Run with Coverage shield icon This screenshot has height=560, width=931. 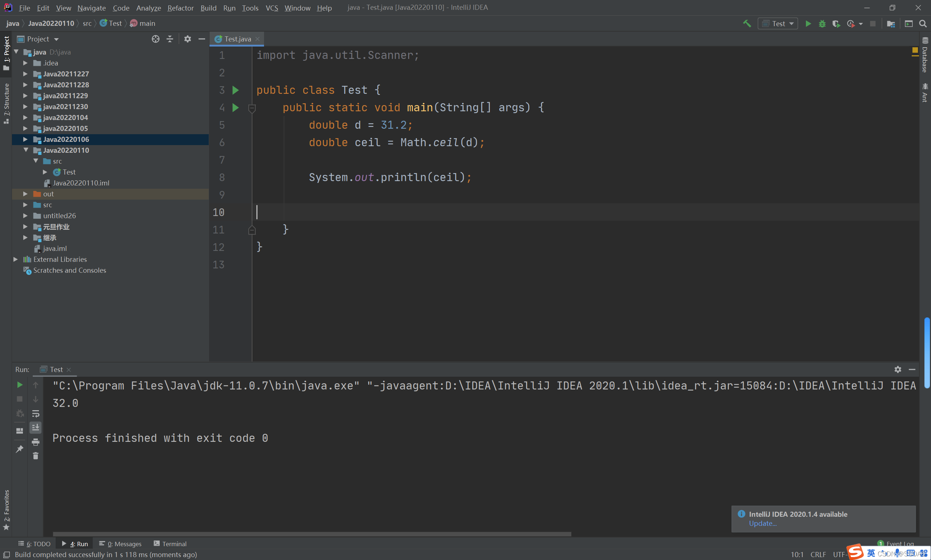pos(836,24)
